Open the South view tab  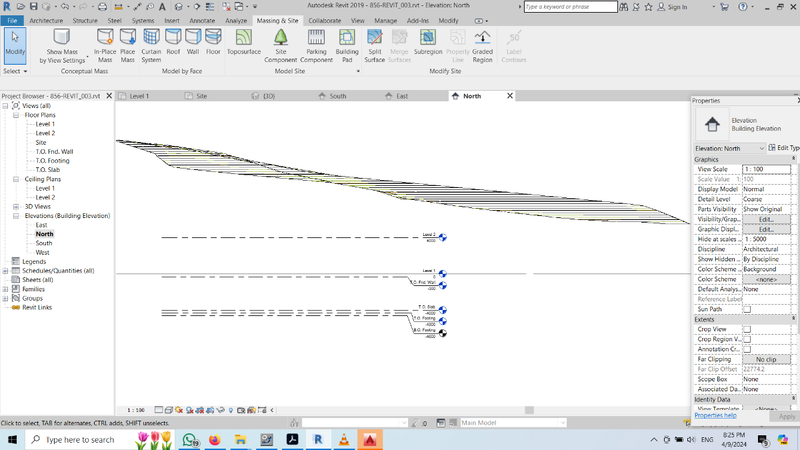click(338, 96)
